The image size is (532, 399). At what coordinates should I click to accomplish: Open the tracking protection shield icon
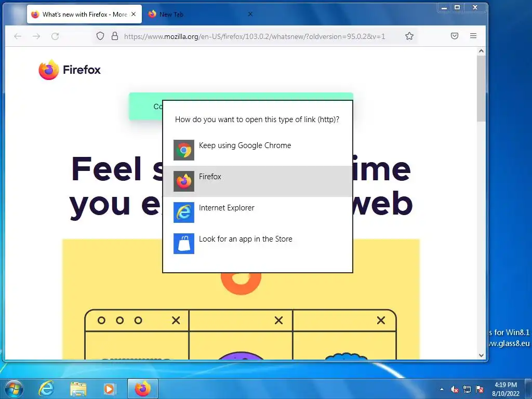pyautogui.click(x=100, y=36)
